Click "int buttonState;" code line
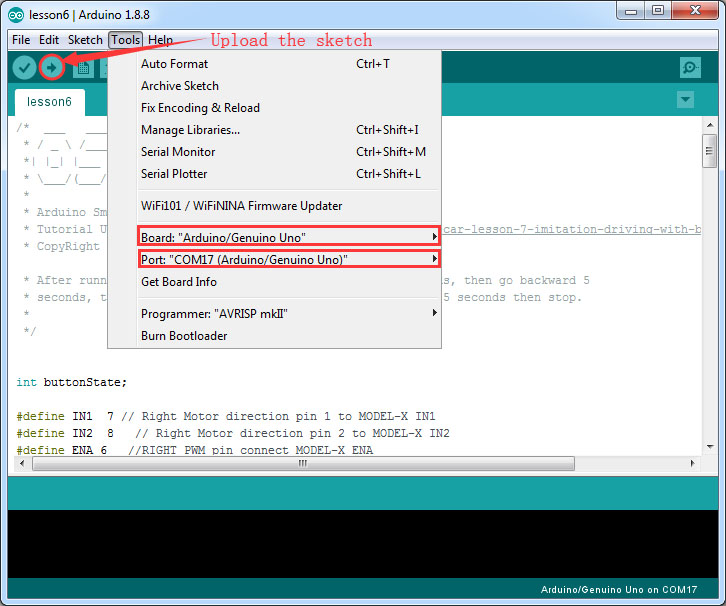This screenshot has height=606, width=726. click(x=71, y=382)
